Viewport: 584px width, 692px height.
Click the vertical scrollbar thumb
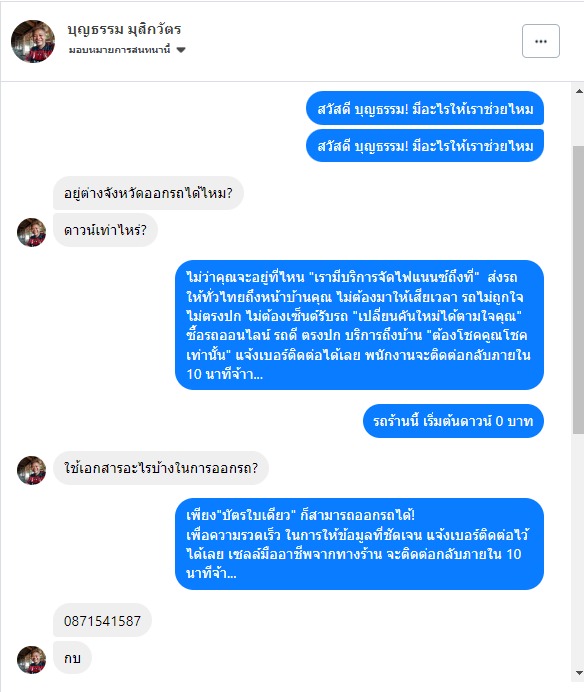[578, 290]
